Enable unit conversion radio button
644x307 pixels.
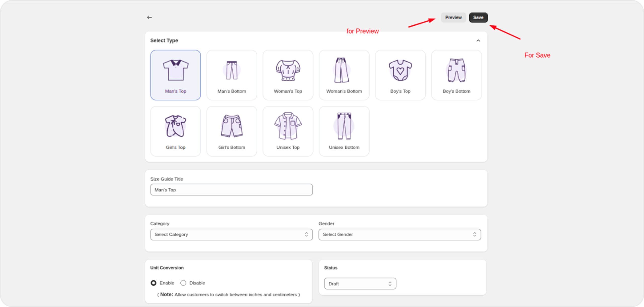(153, 283)
